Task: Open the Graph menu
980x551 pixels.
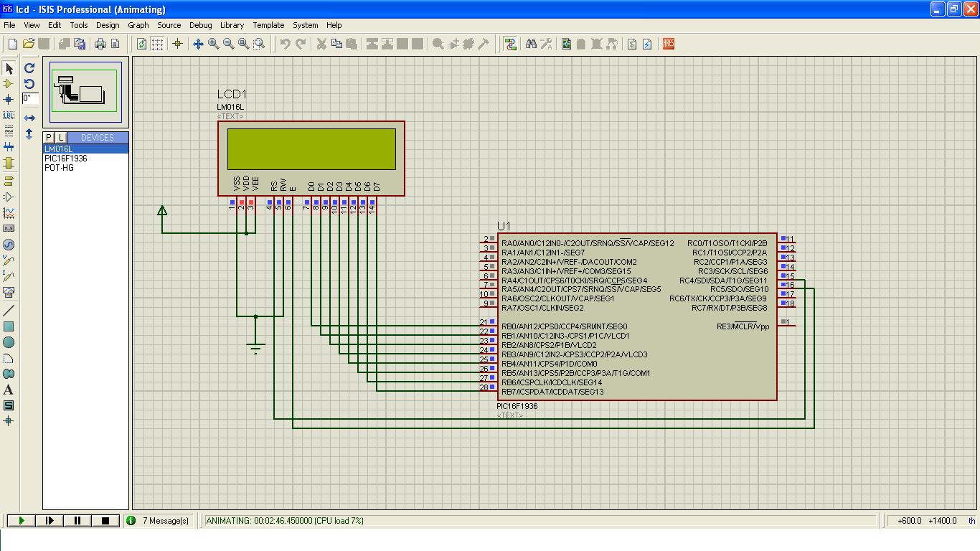Action: click(138, 25)
